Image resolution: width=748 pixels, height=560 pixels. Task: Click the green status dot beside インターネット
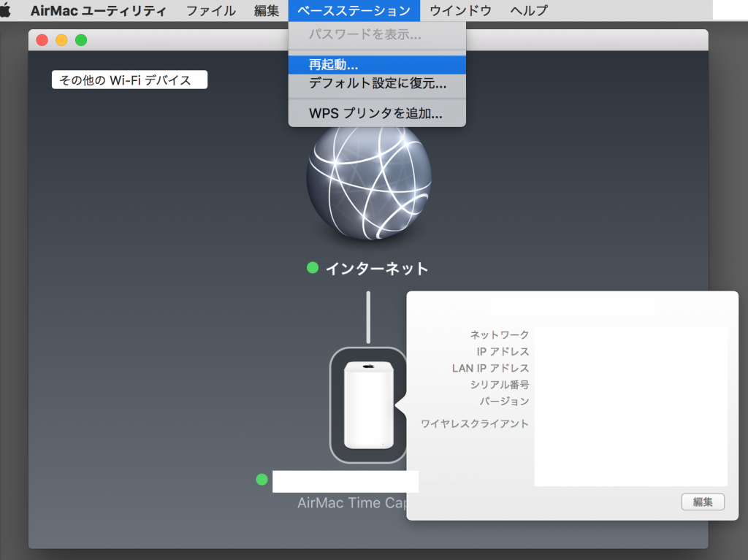click(x=313, y=268)
